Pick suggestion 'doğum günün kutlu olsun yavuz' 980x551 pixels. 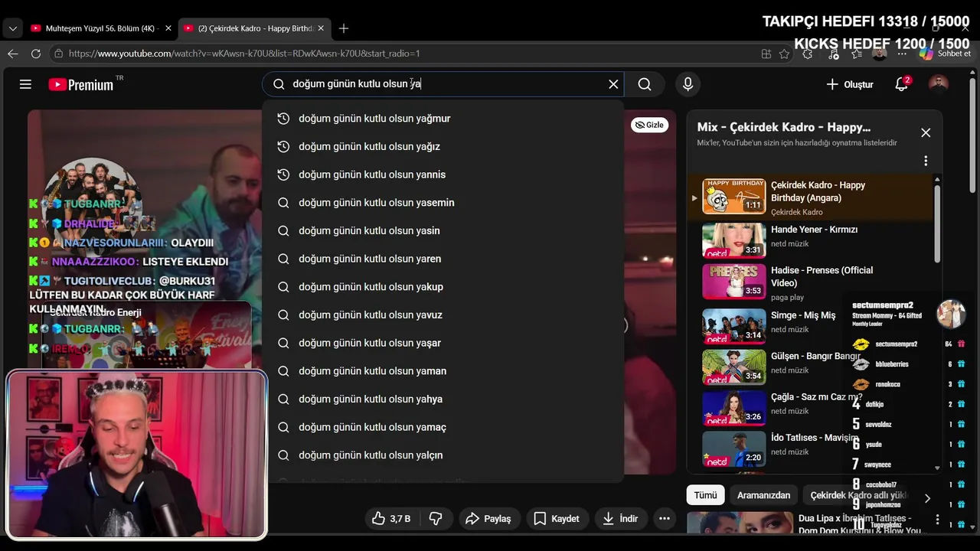click(x=443, y=315)
